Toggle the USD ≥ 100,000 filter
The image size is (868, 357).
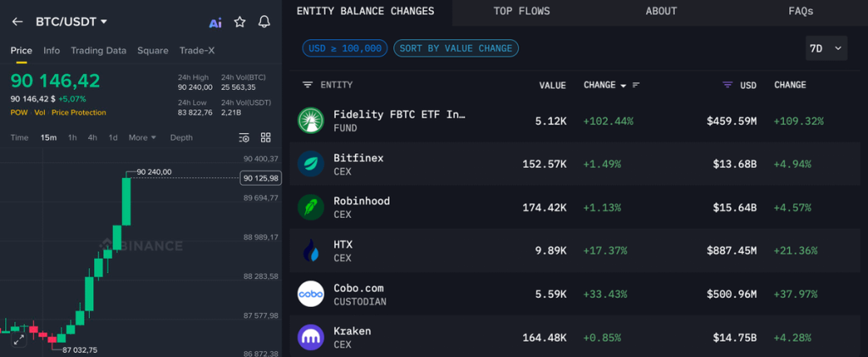coord(345,48)
